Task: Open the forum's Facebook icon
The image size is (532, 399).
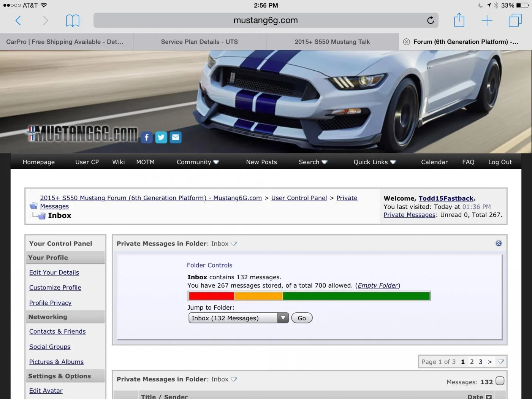Action: click(x=147, y=137)
